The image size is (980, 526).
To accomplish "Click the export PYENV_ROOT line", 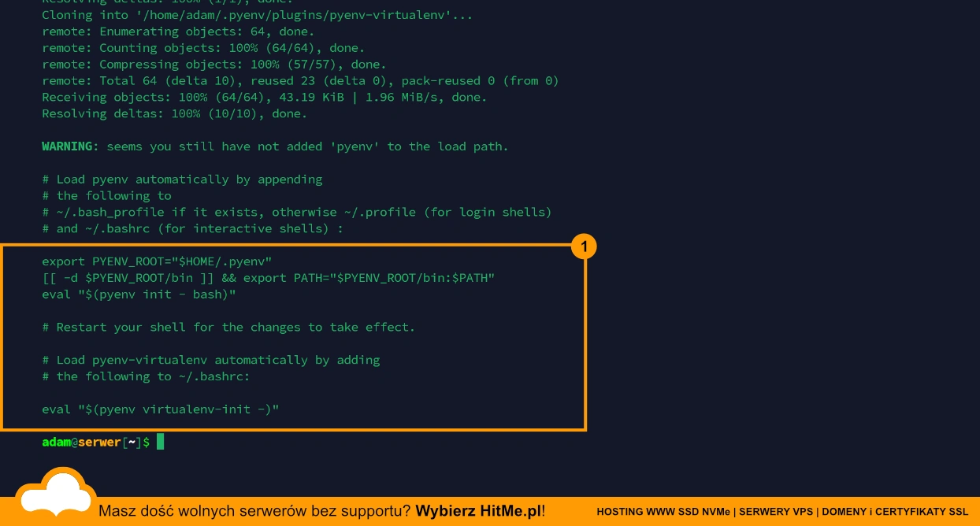I will (x=157, y=261).
